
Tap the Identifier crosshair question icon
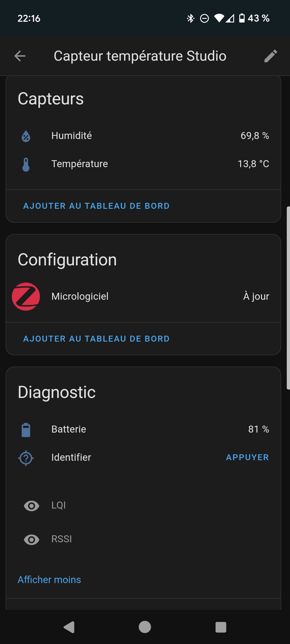(x=26, y=458)
